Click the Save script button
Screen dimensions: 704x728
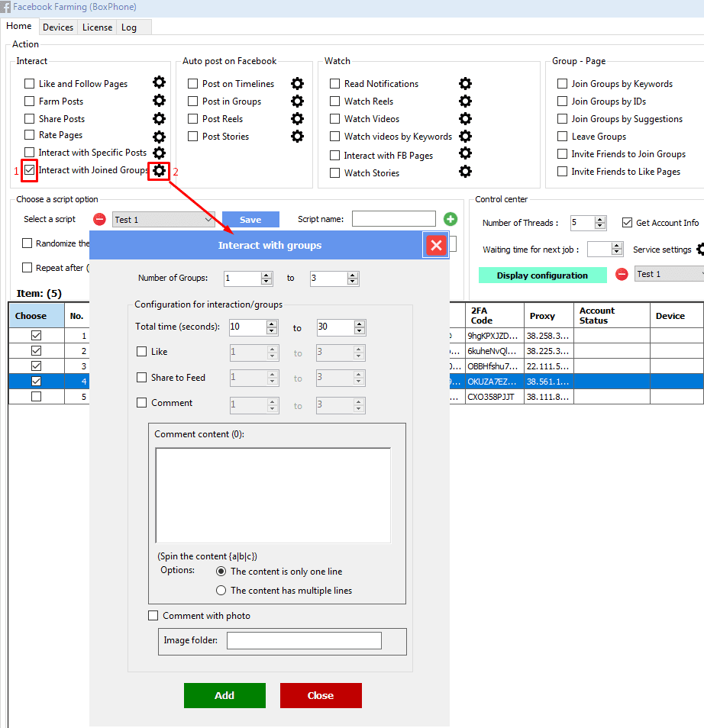[250, 220]
